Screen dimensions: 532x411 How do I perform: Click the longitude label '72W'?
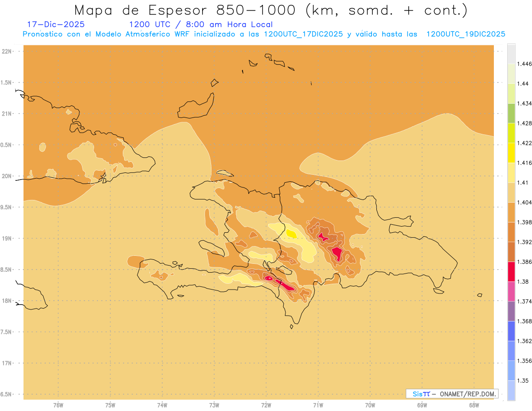pyautogui.click(x=266, y=405)
